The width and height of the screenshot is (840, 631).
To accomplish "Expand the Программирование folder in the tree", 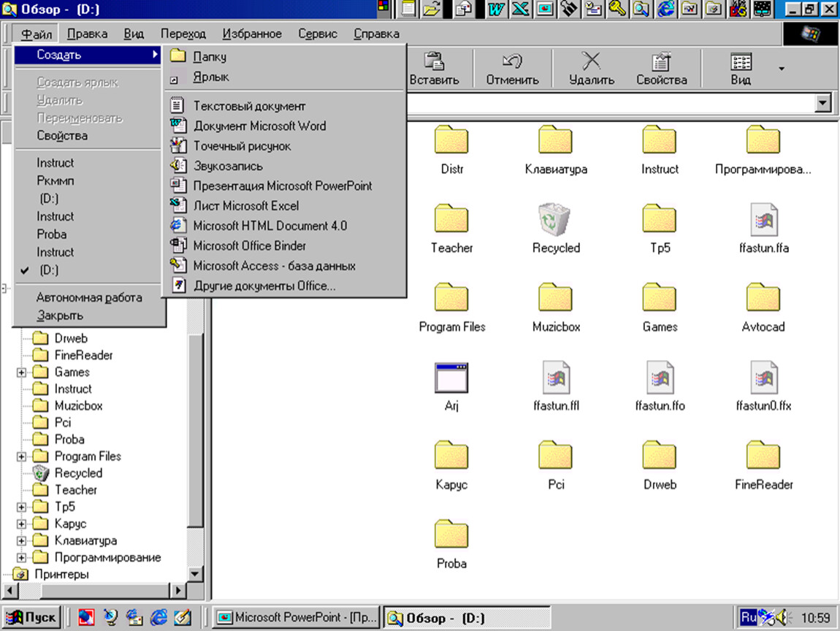I will coord(21,558).
